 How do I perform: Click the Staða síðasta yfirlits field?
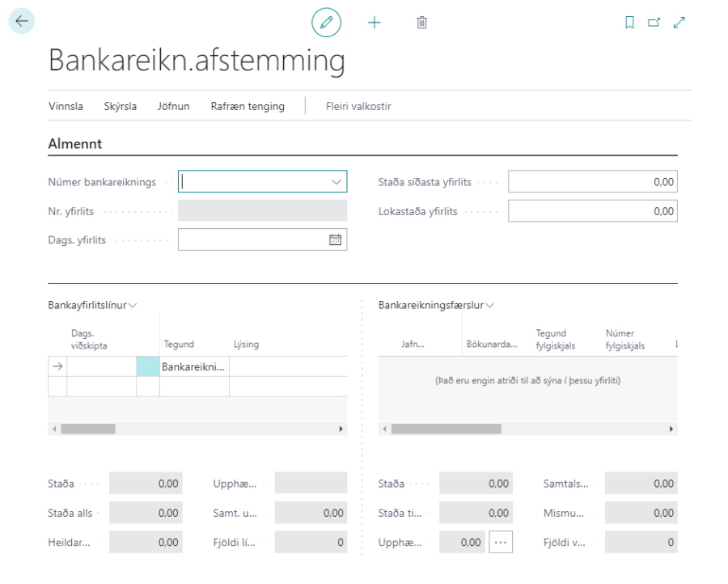[x=592, y=182]
